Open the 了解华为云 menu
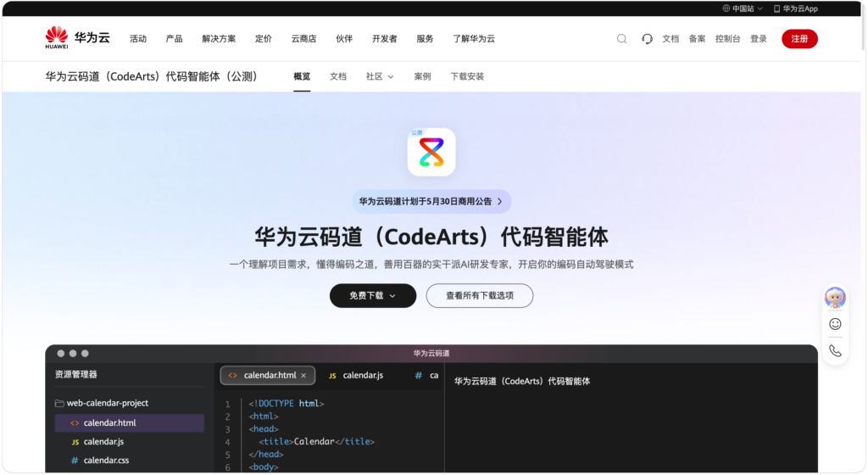The height and width of the screenshot is (475, 868). [474, 39]
